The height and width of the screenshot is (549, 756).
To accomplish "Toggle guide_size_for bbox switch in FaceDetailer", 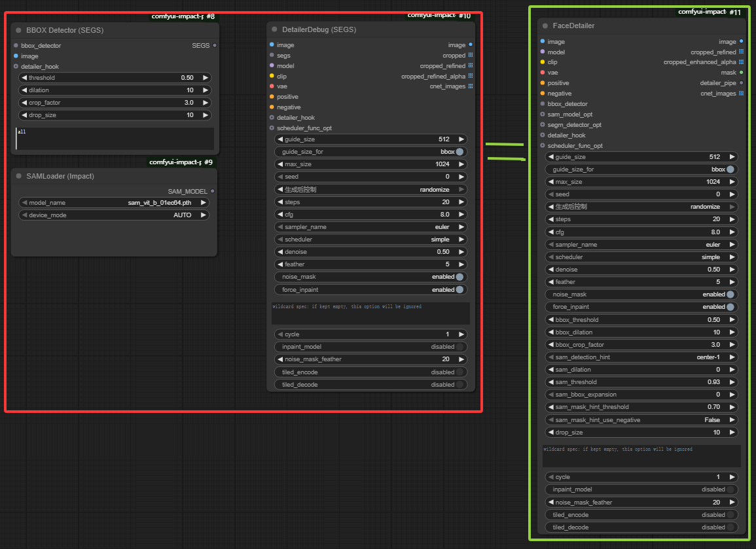I will 730,169.
